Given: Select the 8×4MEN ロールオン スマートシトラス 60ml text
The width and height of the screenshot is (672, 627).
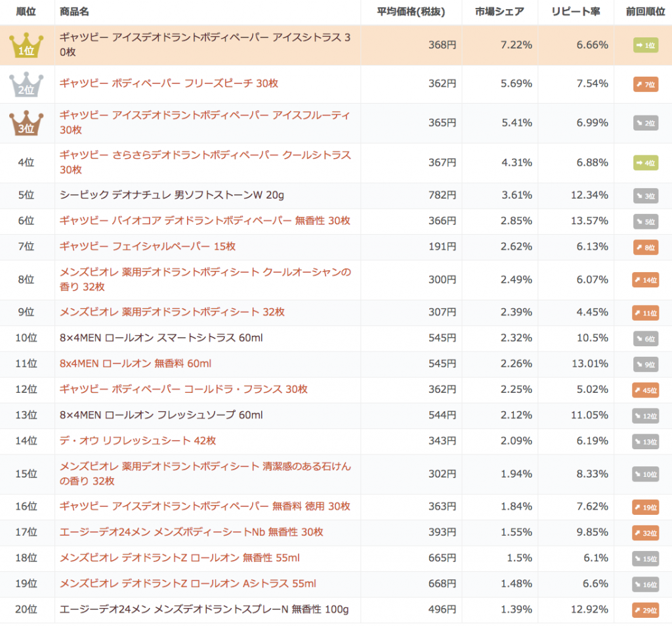Looking at the screenshot, I should point(161,338).
